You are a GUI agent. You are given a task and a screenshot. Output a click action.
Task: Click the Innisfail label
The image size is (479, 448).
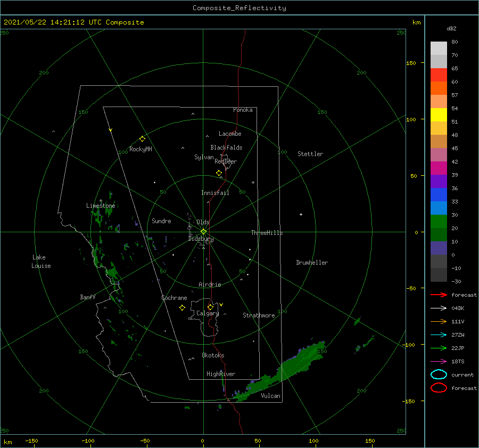tap(215, 193)
